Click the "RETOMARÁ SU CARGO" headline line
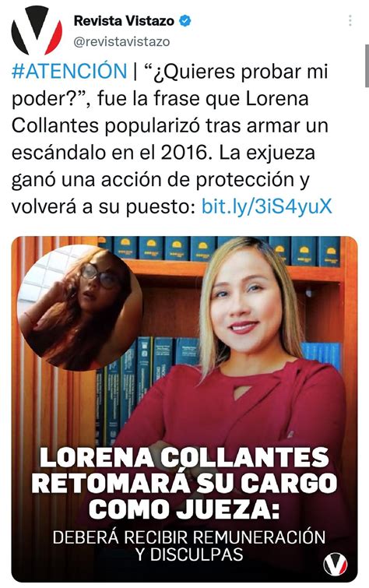 tap(184, 484)
